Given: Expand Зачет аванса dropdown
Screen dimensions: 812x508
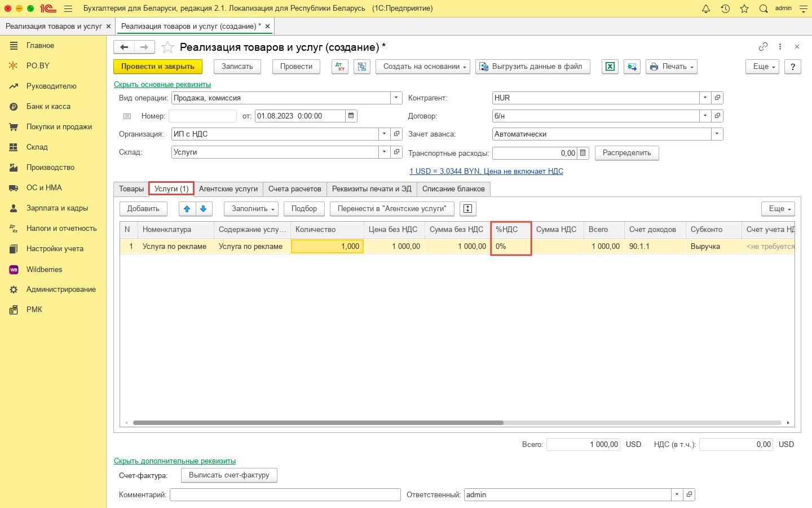Looking at the screenshot, I should [717, 134].
